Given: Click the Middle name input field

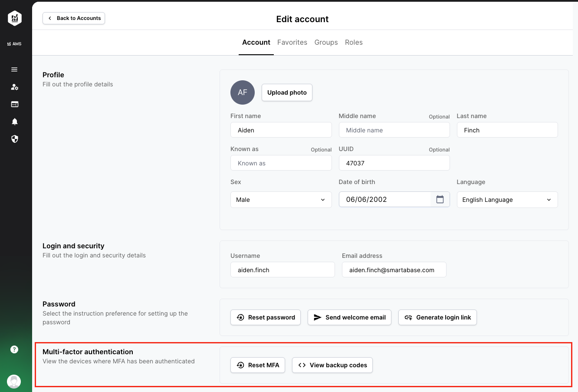Looking at the screenshot, I should point(394,130).
